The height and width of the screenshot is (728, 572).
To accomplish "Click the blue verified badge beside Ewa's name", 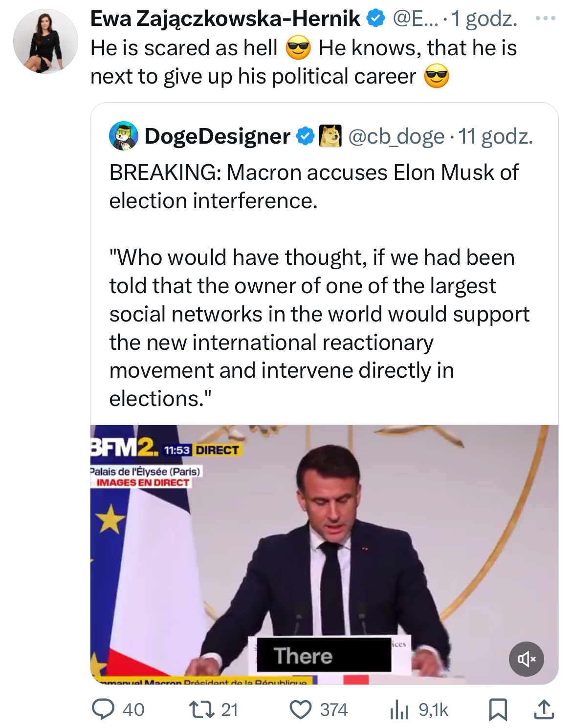I will coord(375,19).
